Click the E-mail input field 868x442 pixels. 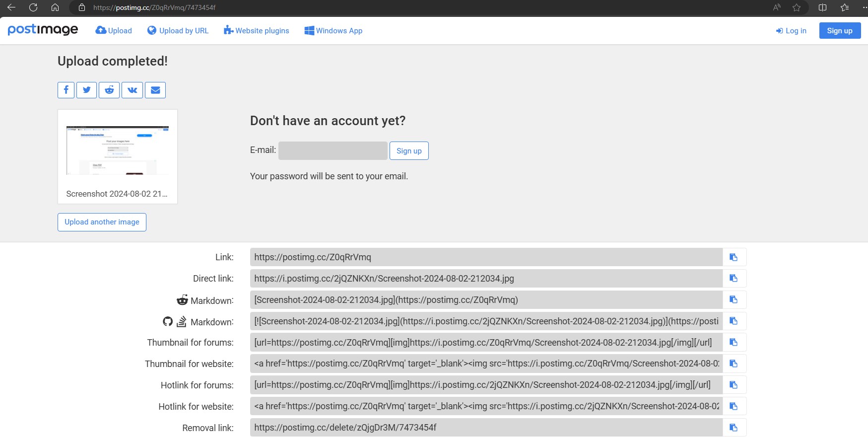333,151
